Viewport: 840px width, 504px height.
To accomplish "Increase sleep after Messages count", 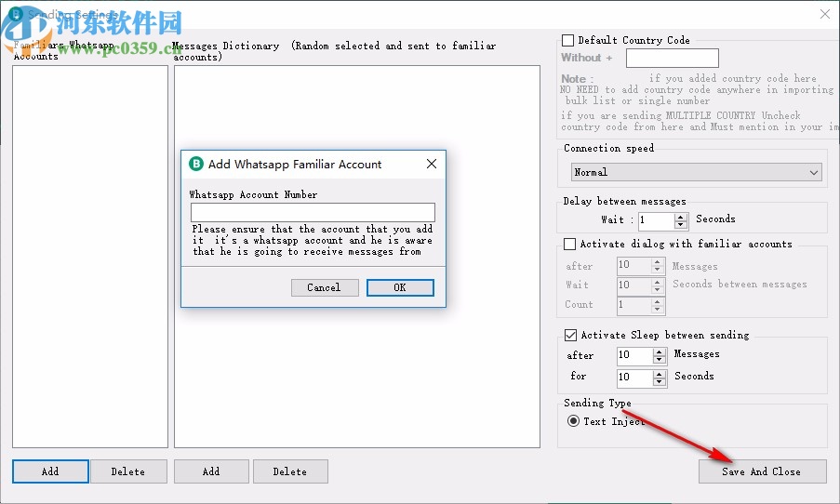I will (660, 351).
